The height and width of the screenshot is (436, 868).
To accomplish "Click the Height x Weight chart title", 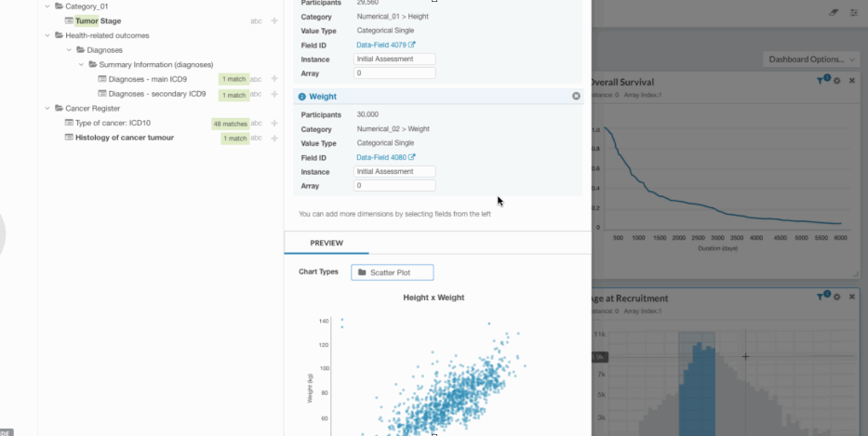I will 434,297.
